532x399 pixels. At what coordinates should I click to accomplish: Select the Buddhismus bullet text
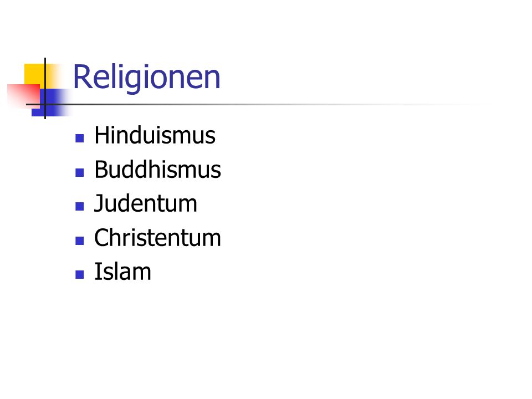[x=157, y=169]
